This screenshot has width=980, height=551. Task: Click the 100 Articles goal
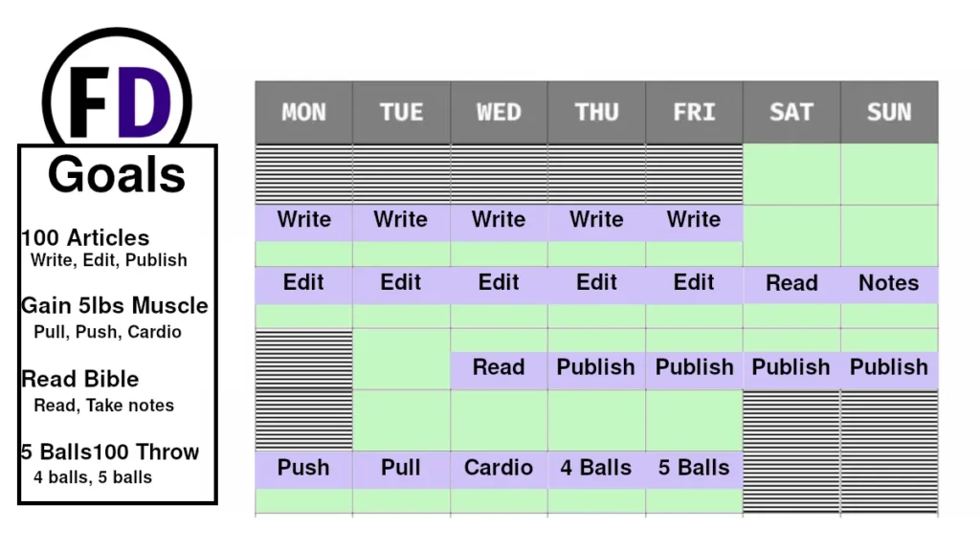(85, 238)
